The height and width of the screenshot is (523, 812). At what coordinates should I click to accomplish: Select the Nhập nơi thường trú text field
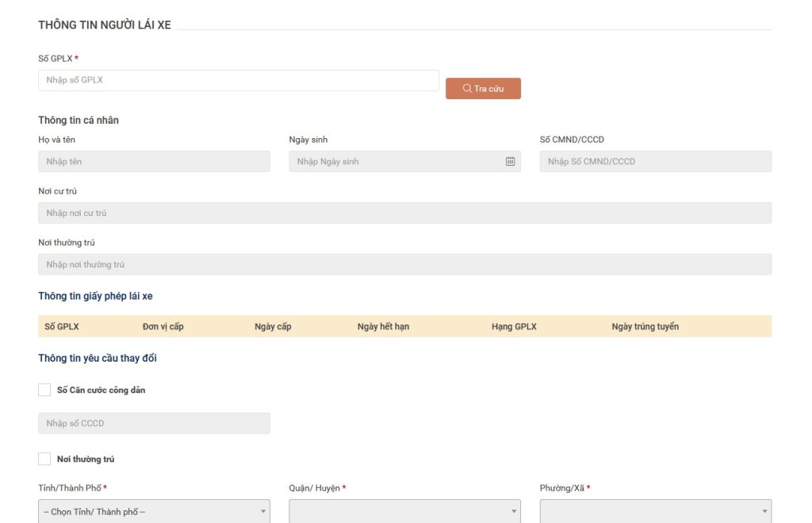point(404,264)
